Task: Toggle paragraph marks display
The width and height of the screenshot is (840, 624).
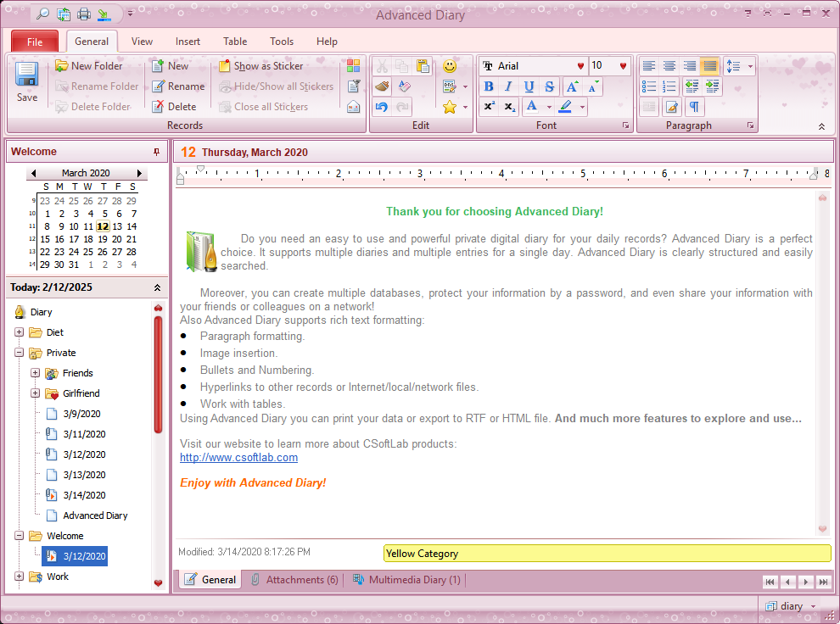Action: tap(694, 107)
